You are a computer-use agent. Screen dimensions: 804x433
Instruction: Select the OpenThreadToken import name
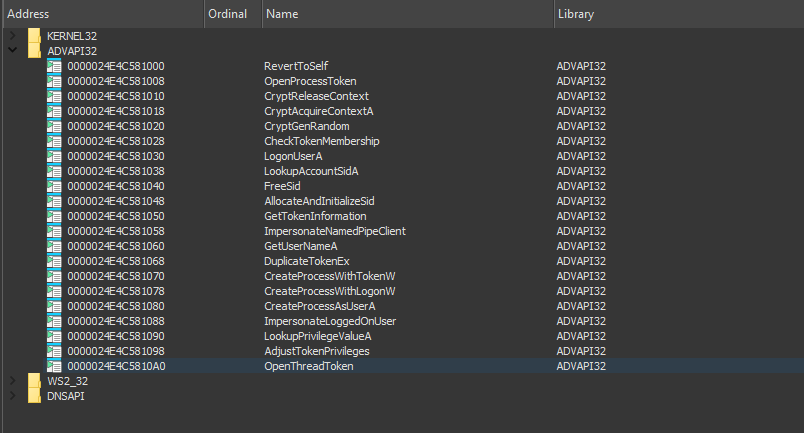tap(309, 366)
